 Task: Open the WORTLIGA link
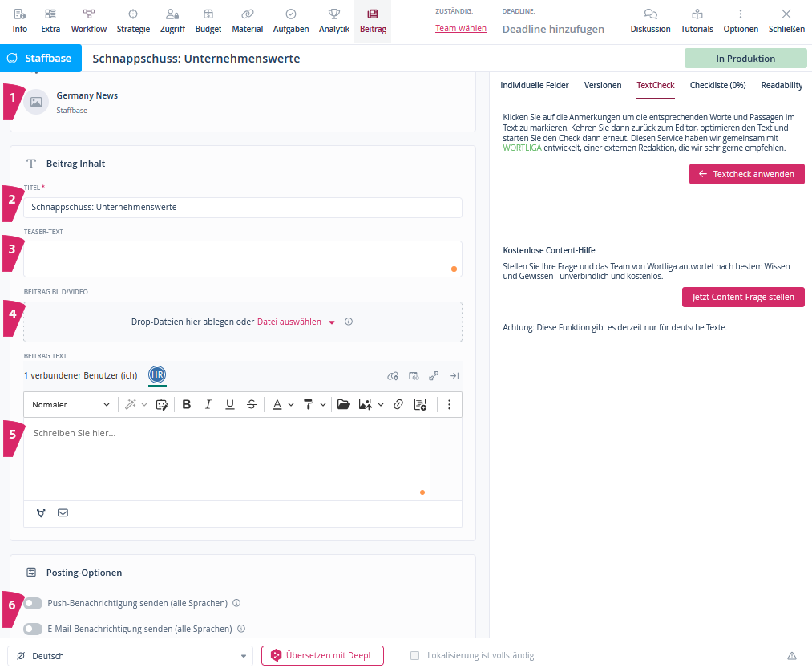point(522,148)
